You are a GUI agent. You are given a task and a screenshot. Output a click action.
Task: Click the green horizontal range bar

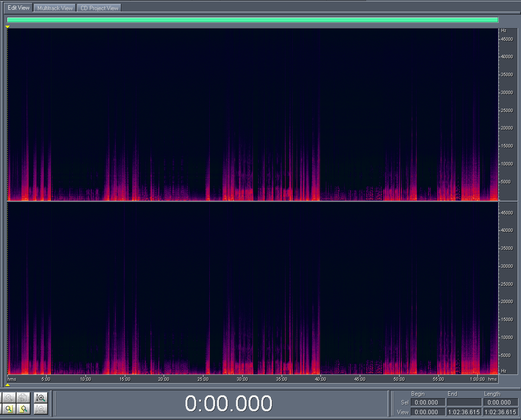point(252,20)
